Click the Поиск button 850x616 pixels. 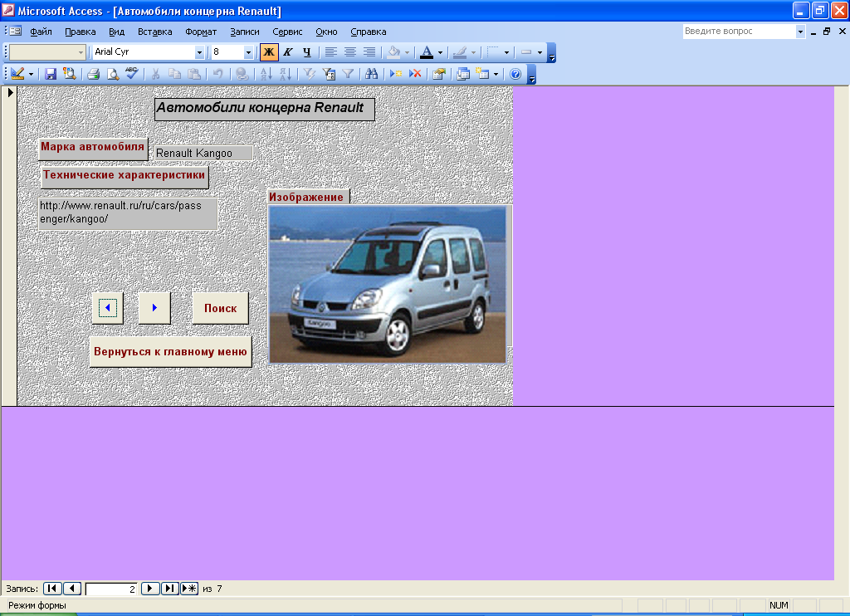pos(220,308)
